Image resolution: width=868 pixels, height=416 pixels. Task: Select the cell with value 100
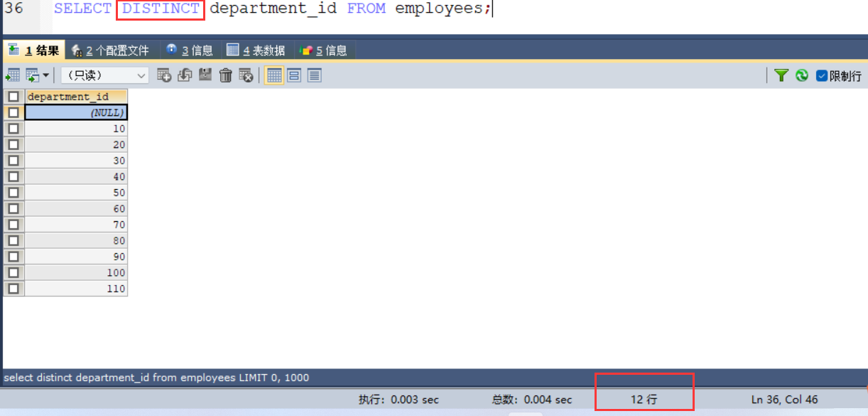pyautogui.click(x=76, y=272)
